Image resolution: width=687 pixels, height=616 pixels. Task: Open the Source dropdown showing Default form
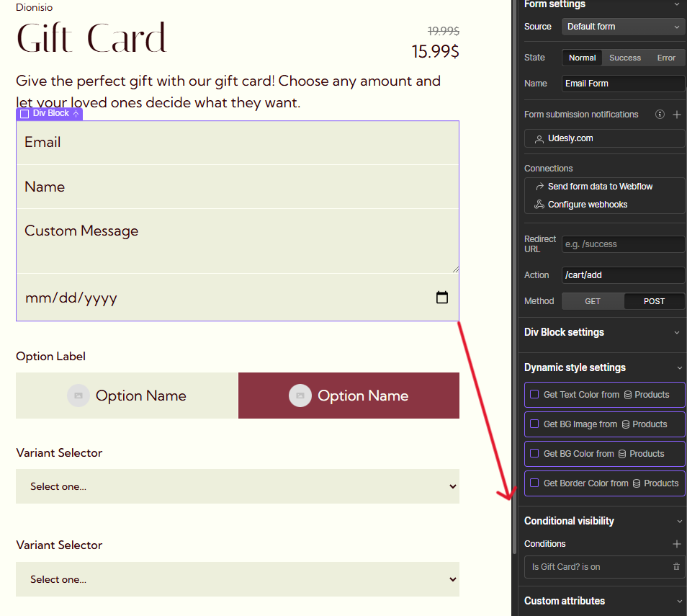click(x=623, y=27)
